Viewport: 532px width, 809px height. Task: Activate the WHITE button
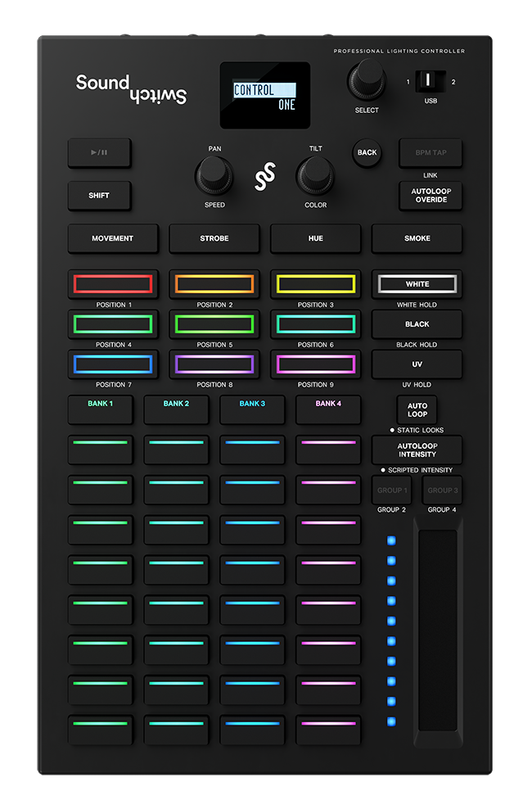417,284
